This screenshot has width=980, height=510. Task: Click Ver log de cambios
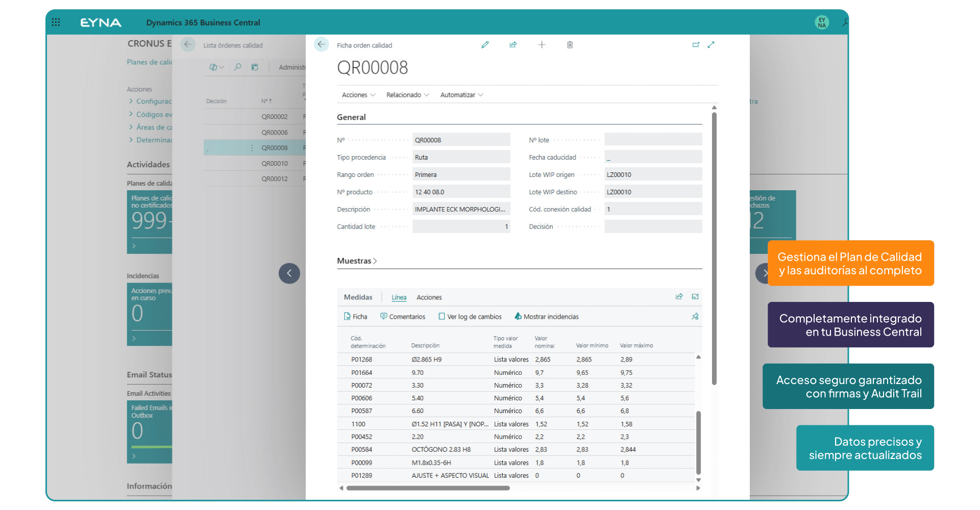tap(470, 317)
